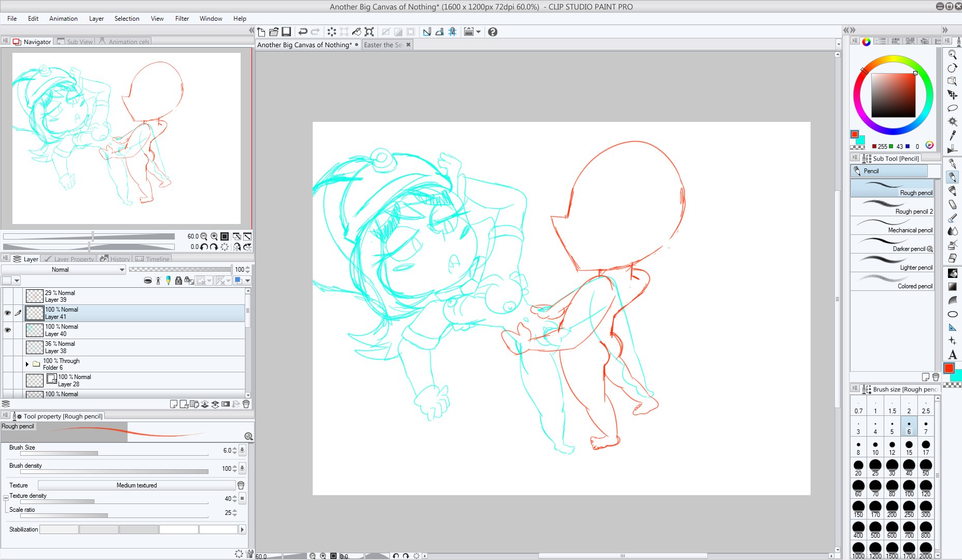
Task: Select the Text tool in the tool palette
Action: (x=952, y=355)
